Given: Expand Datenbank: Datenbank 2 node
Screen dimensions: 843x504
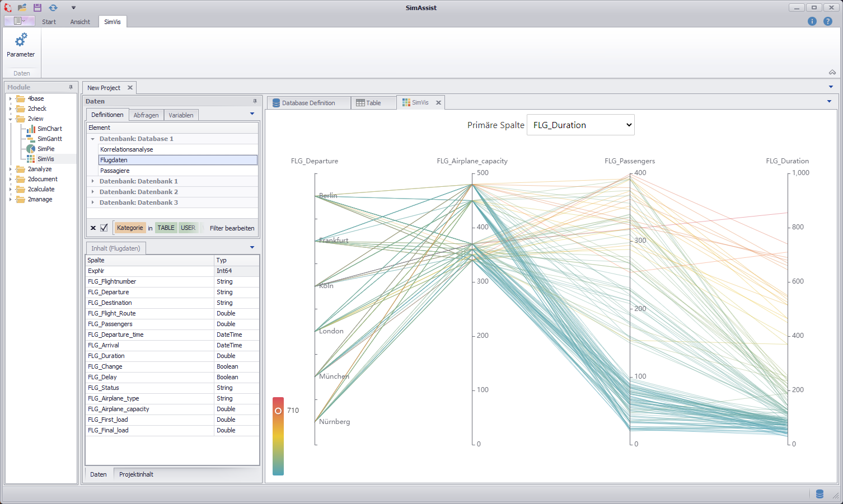Looking at the screenshot, I should click(93, 192).
